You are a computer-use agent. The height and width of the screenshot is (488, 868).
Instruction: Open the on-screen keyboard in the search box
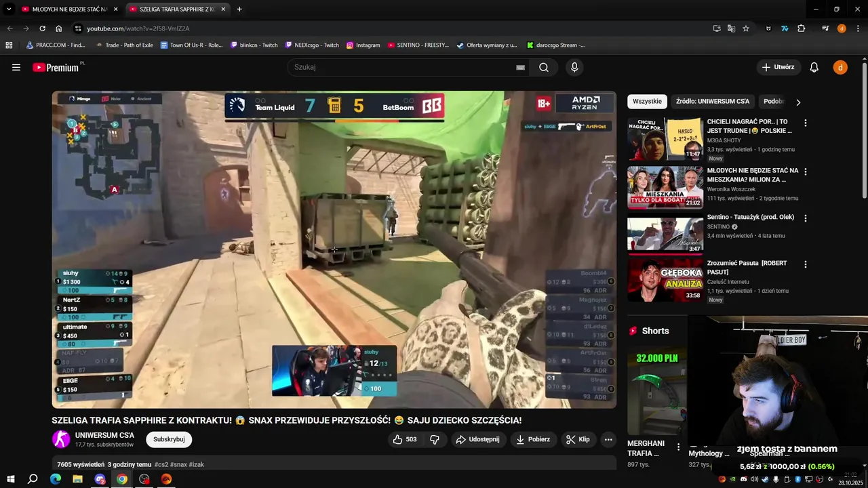pos(520,67)
